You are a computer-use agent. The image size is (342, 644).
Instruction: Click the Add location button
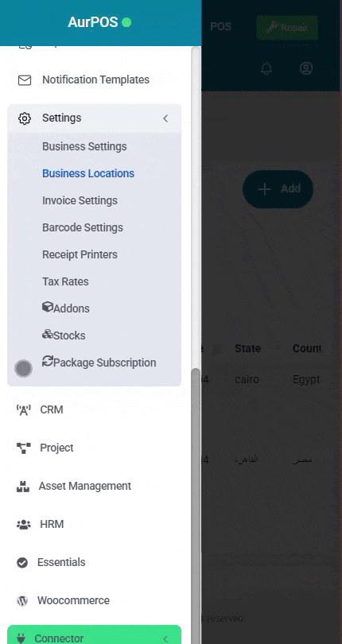(x=278, y=189)
